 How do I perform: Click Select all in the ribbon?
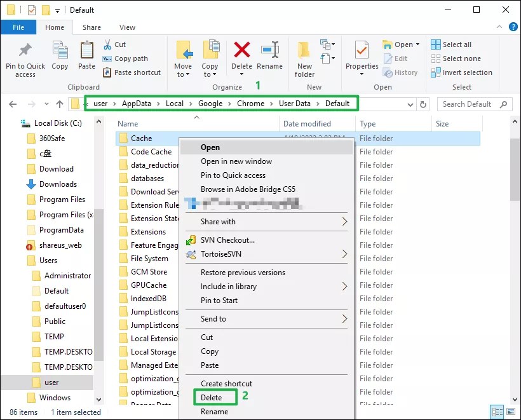click(451, 44)
